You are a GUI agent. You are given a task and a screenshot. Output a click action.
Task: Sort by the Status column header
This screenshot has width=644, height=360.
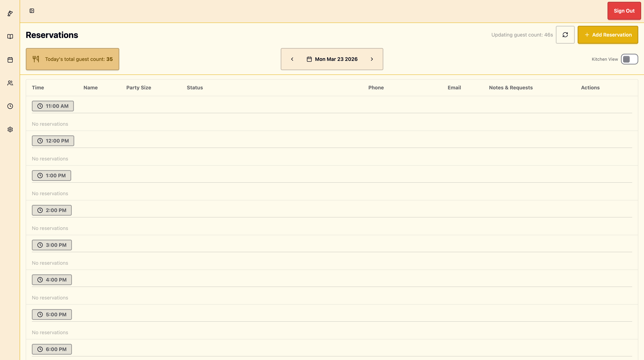point(195,87)
